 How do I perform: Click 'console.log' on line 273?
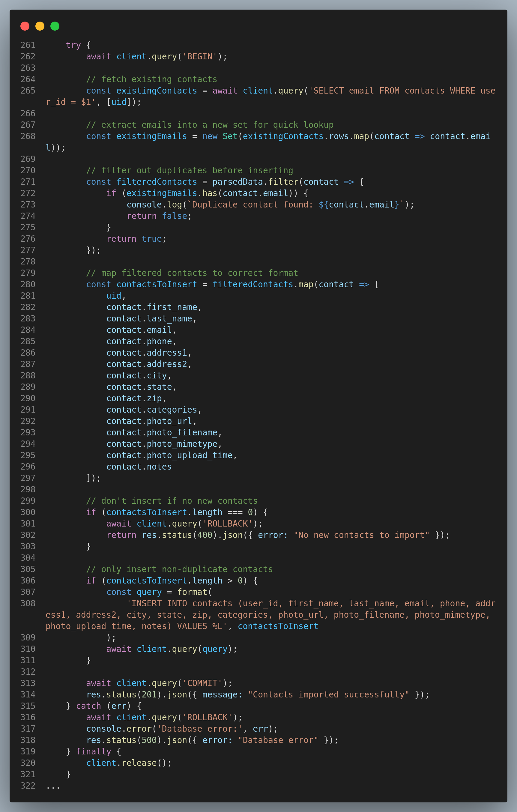[154, 205]
